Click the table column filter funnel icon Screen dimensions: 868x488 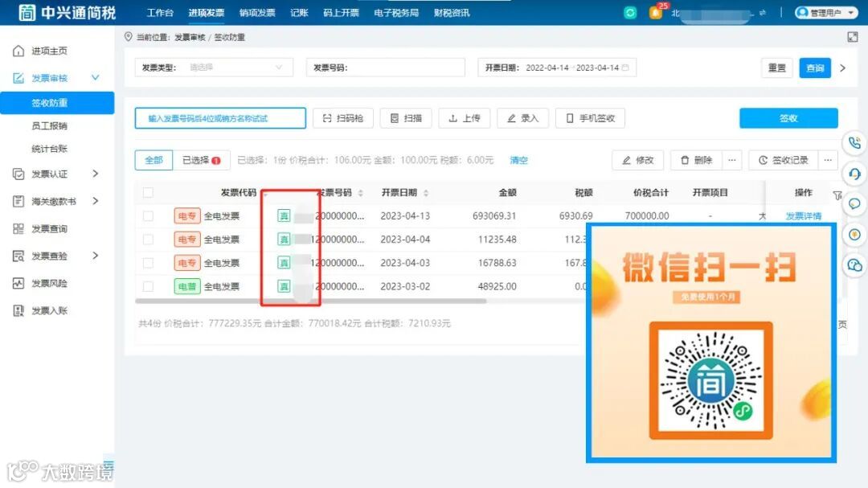click(837, 195)
